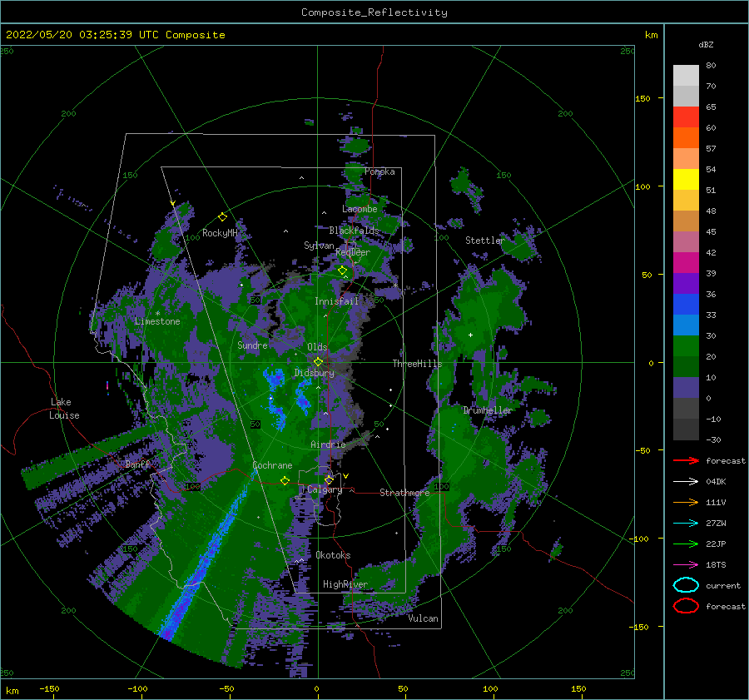Select the white 04DK arrow icon
The width and height of the screenshot is (749, 700).
click(x=686, y=481)
